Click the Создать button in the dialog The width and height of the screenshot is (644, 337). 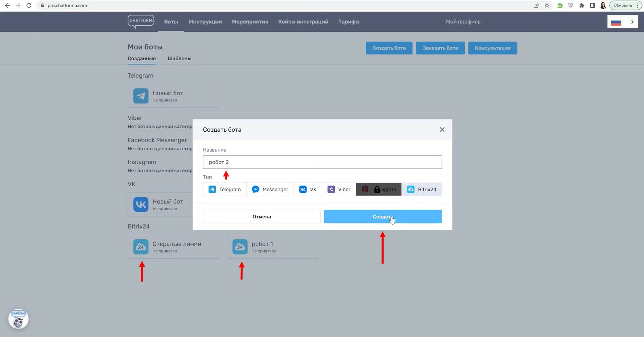click(x=383, y=216)
